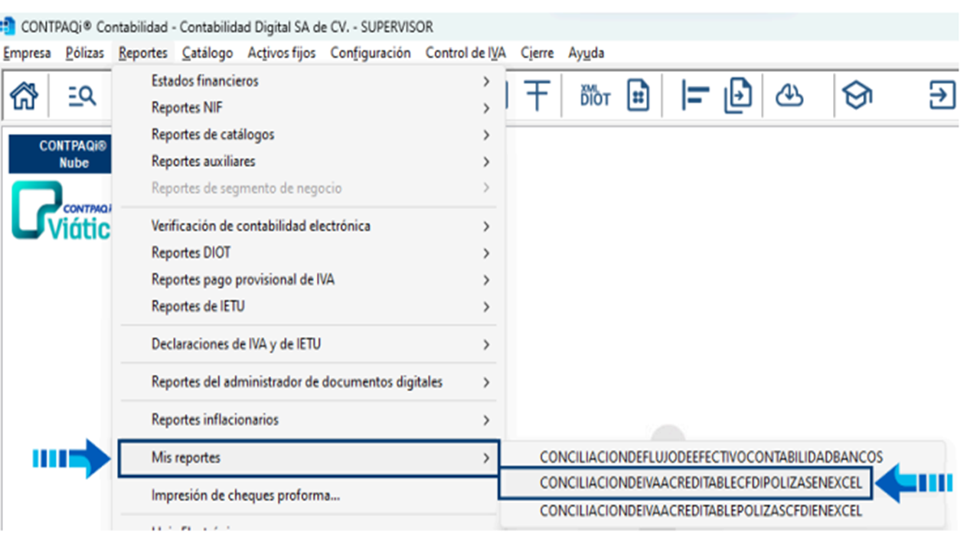Click the exit door toolbar icon

942,96
